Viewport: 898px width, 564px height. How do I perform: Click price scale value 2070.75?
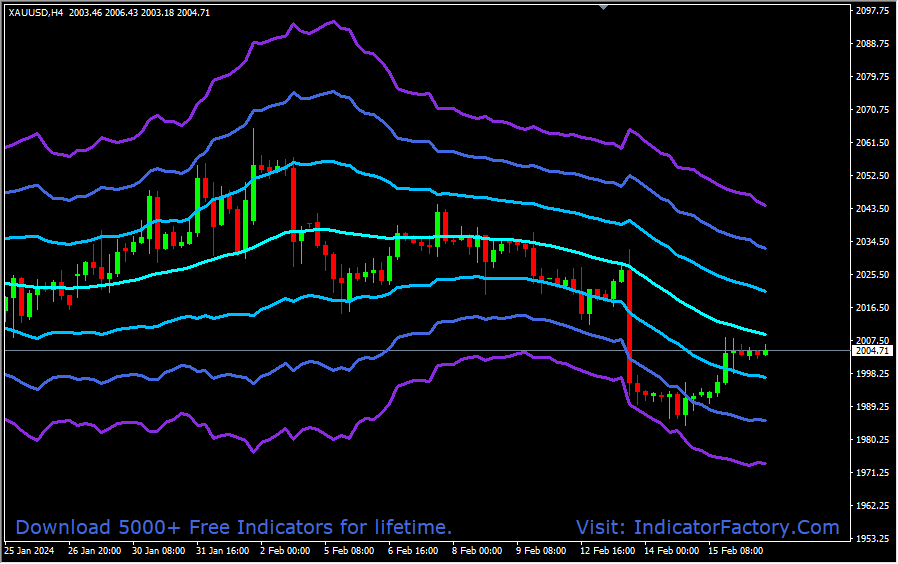point(872,109)
